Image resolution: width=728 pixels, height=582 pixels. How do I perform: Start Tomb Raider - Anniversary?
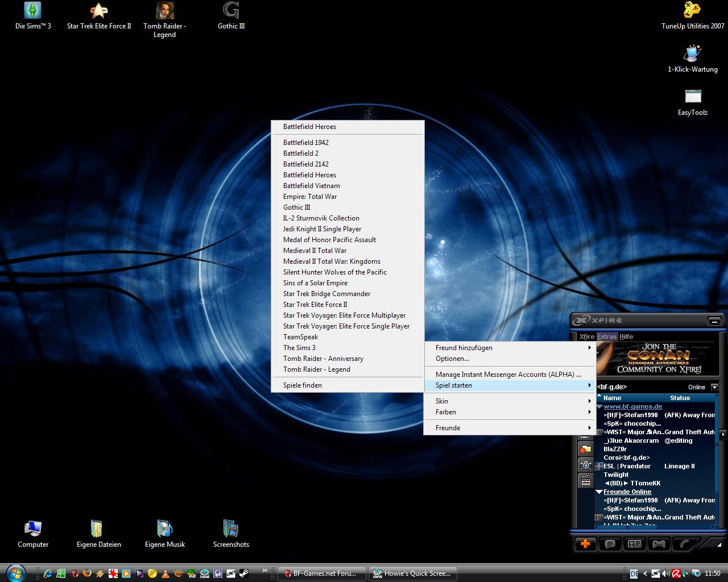point(348,359)
